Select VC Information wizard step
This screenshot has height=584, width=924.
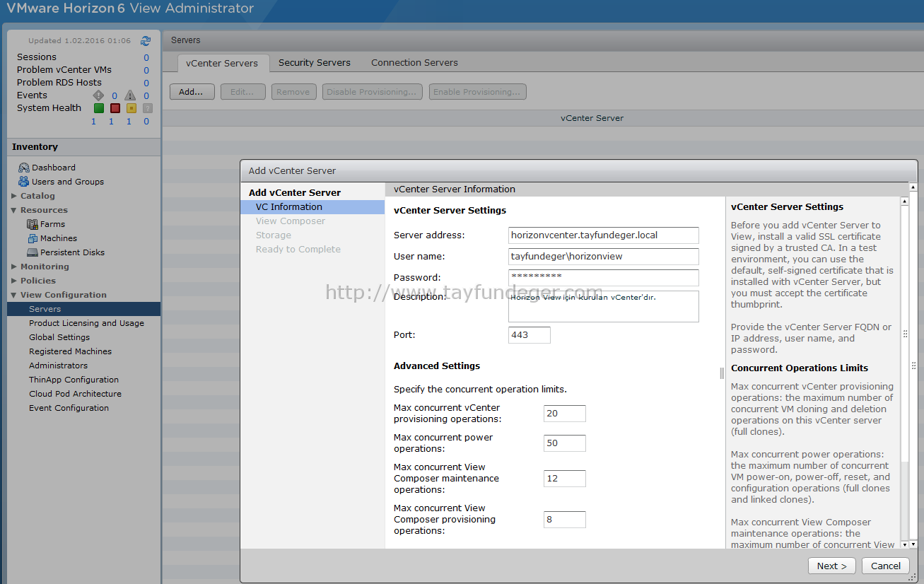312,207
